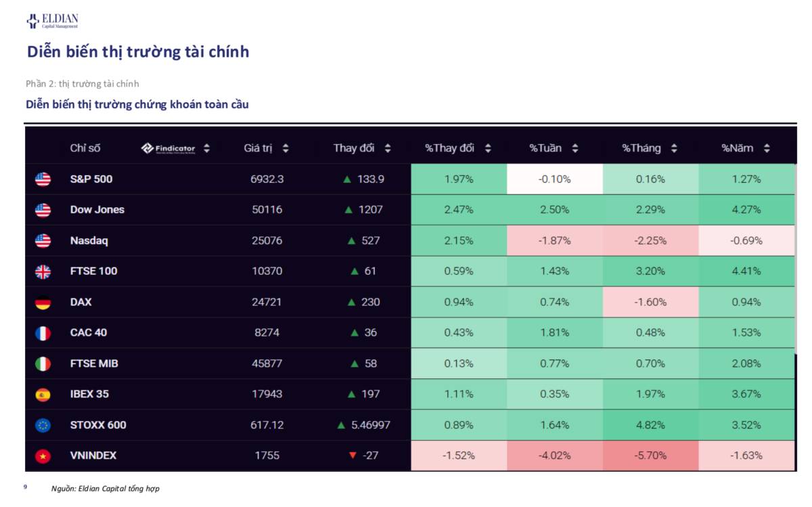Click the Nasdaq weekly cell -1.87%
The image size is (812, 507).
click(554, 241)
